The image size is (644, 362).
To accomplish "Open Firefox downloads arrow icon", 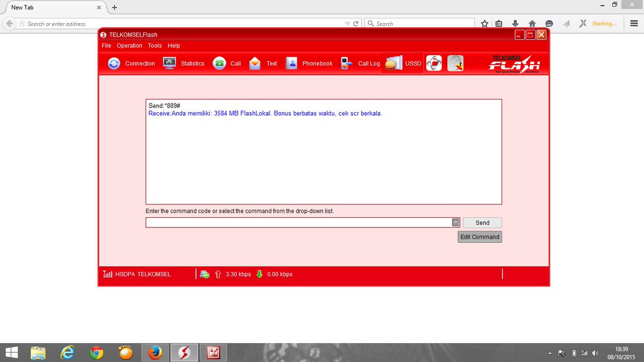I will [x=515, y=24].
